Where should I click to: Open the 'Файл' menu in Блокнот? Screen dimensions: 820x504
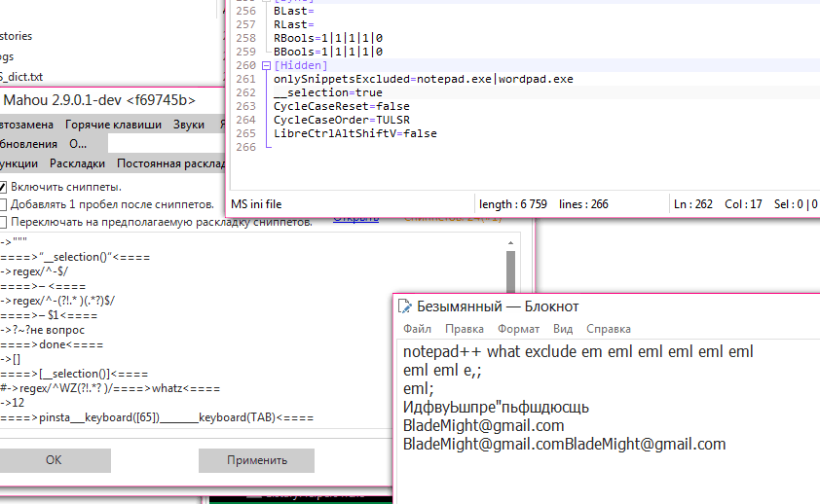(x=418, y=329)
